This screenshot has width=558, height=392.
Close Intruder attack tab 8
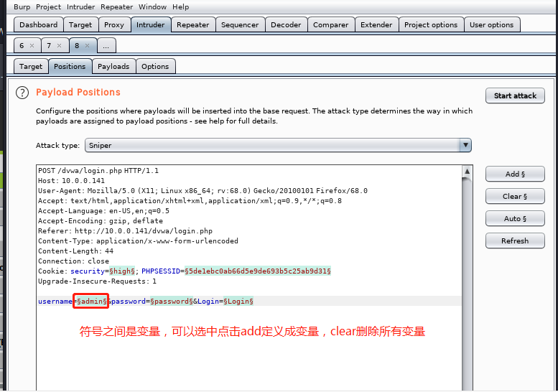(87, 45)
